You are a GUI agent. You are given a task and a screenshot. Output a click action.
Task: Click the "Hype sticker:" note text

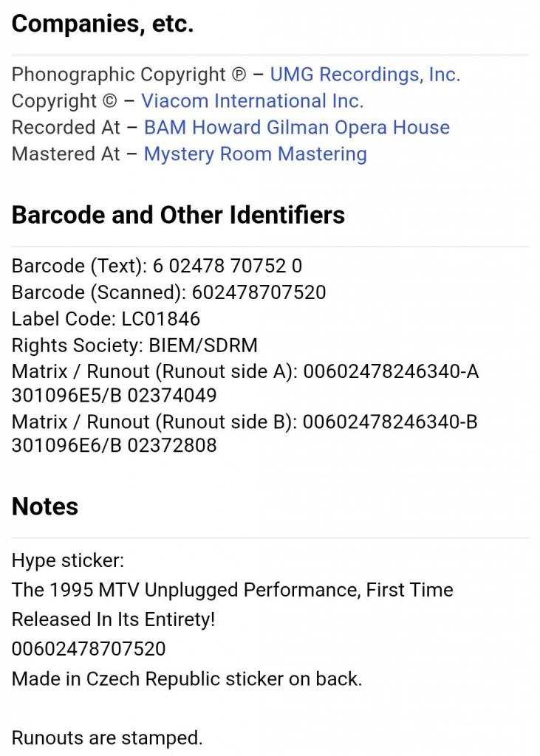(x=67, y=560)
